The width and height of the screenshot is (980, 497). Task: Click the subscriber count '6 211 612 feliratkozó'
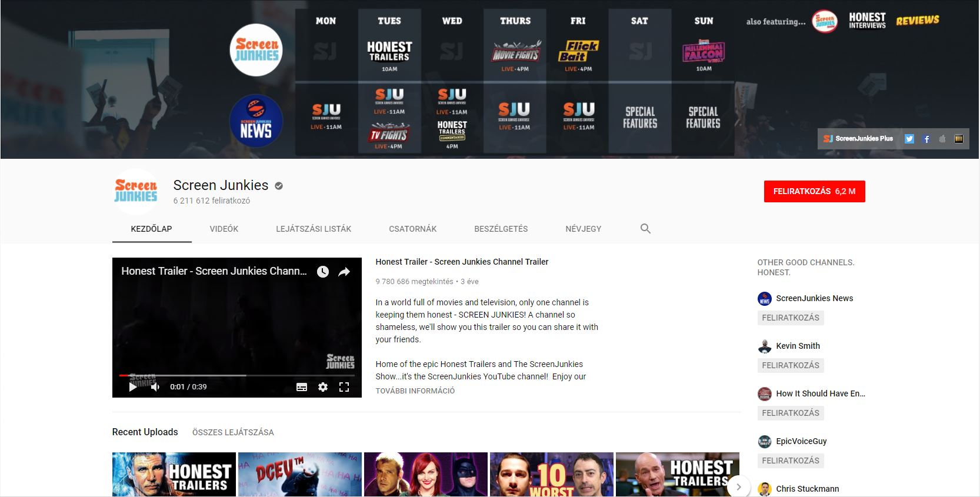pos(211,201)
